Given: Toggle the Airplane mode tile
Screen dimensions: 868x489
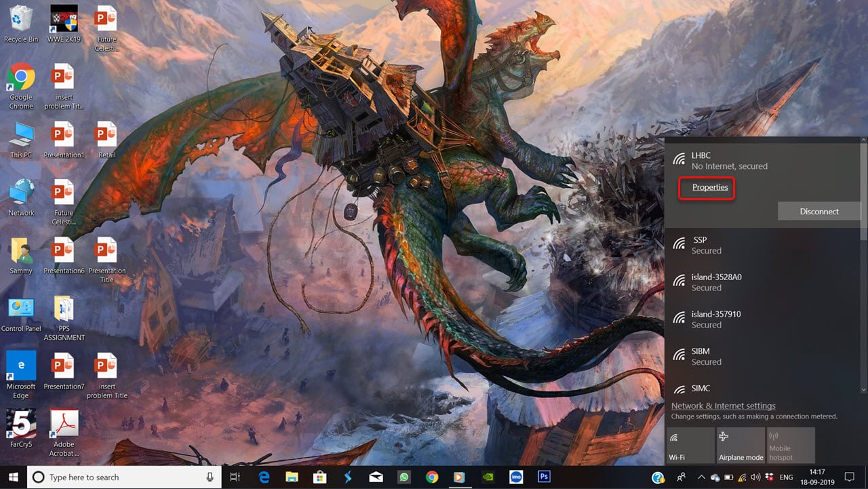Looking at the screenshot, I should coord(741,445).
